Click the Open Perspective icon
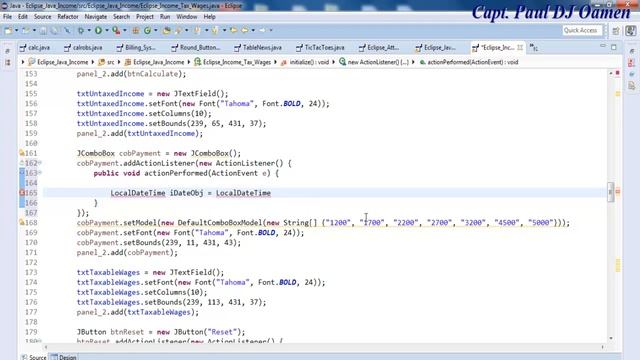The image size is (640, 360). tap(616, 31)
